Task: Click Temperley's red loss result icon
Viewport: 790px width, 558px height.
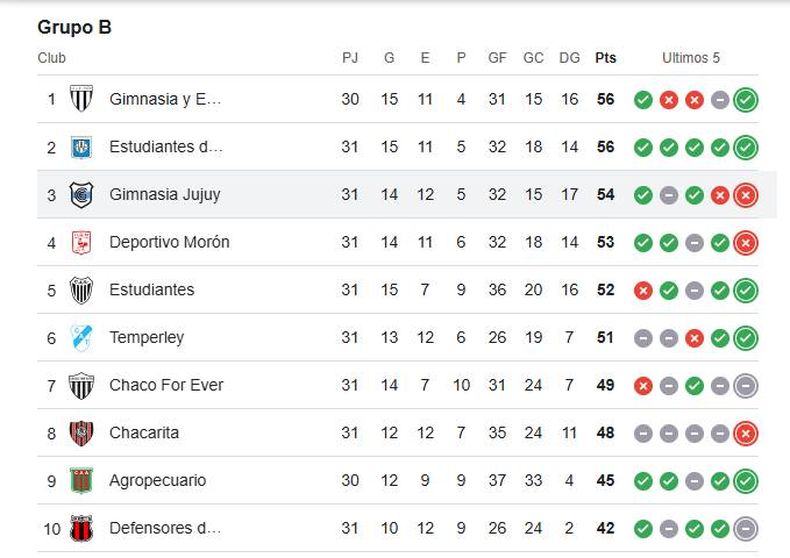Action: 694,338
